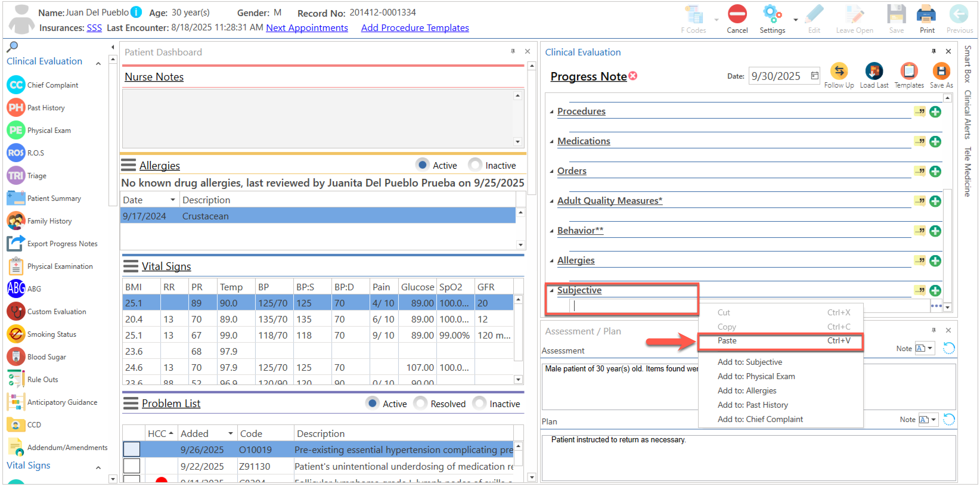The width and height of the screenshot is (980, 487).
Task: Check the O10019 problem row checkbox
Action: click(132, 449)
